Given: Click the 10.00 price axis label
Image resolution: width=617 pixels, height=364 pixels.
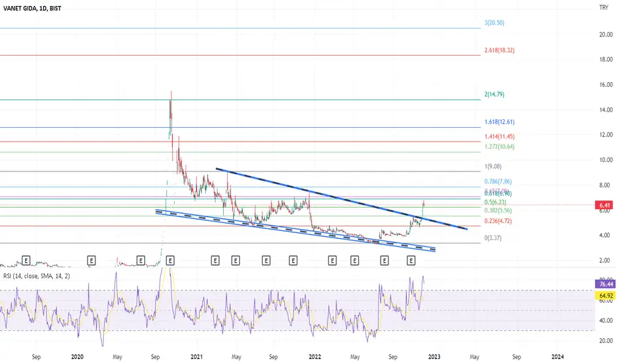Looking at the screenshot, I should click(x=606, y=159).
